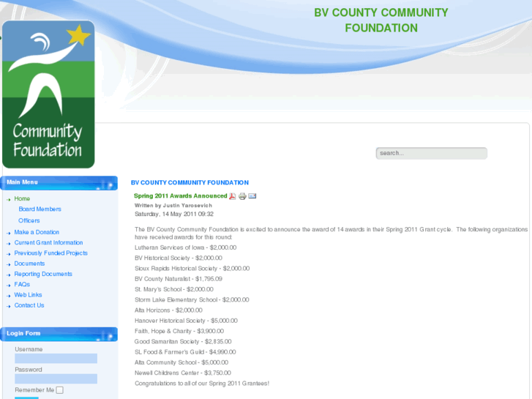
Task: Click the date 'Saturday, 14 May 2011 09:32'
Action: (174, 215)
